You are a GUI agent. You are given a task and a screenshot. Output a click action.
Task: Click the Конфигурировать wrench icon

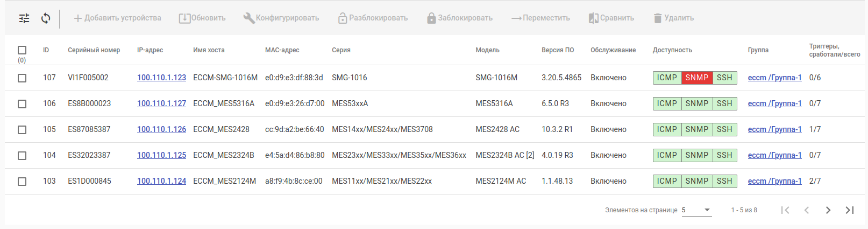click(x=248, y=18)
